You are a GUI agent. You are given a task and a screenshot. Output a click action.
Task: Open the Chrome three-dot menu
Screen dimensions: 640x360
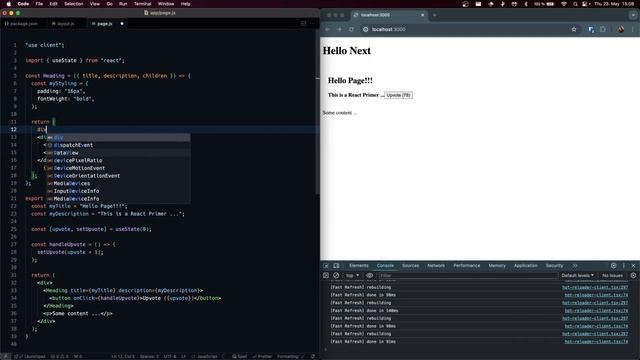pyautogui.click(x=633, y=29)
